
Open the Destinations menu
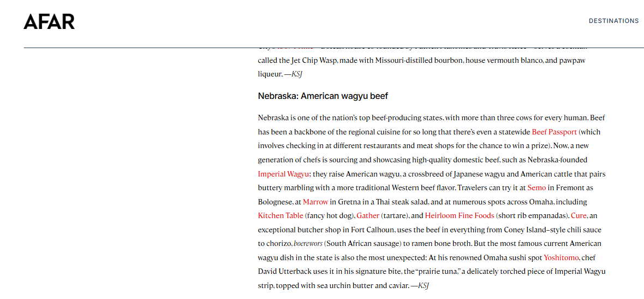(x=613, y=21)
